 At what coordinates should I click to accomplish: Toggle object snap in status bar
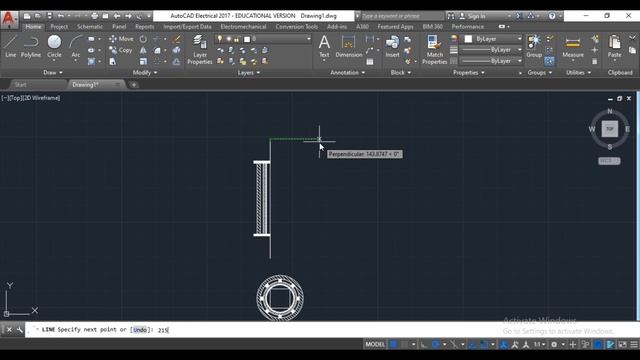point(484,344)
